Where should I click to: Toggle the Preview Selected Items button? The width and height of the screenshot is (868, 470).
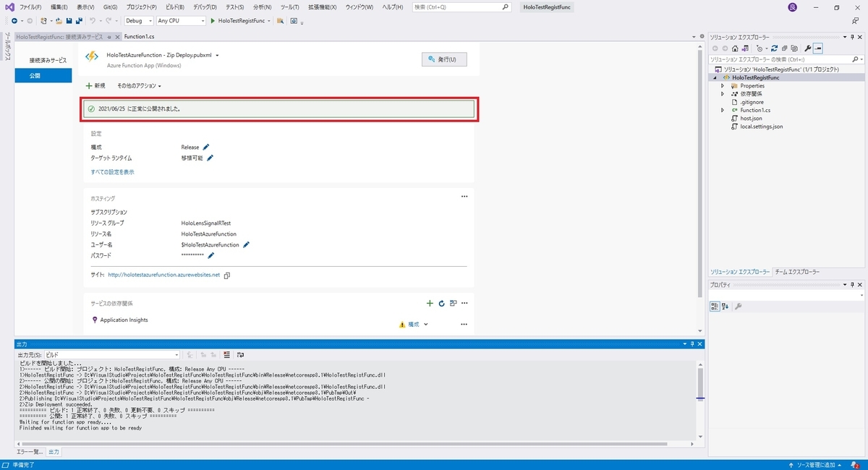818,48
